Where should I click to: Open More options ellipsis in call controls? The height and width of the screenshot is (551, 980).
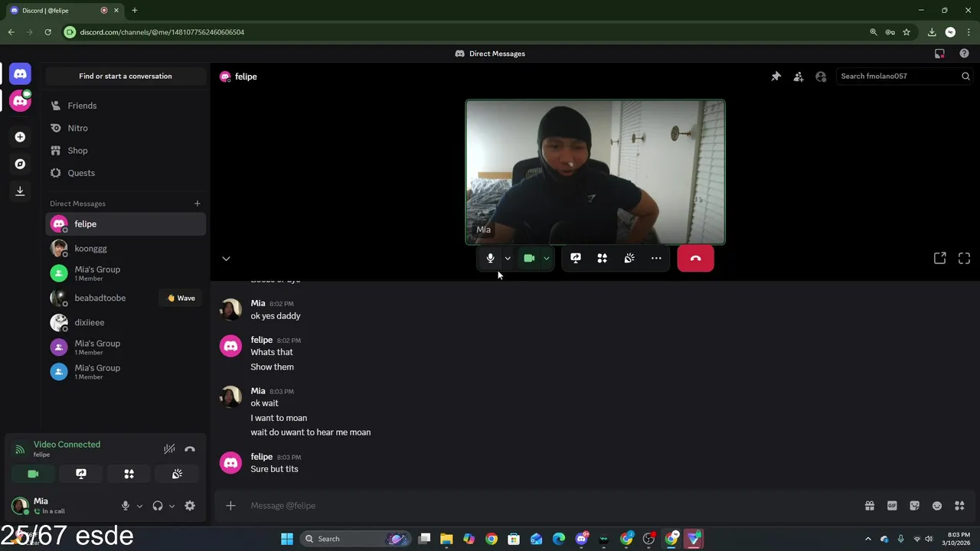656,259
